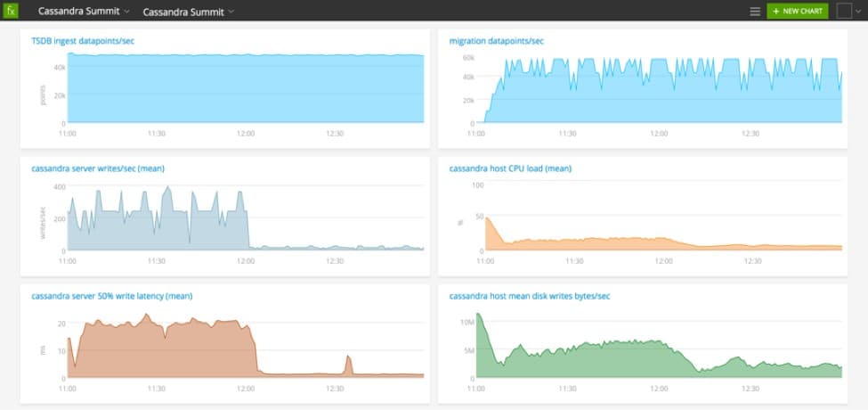Click 12:00 label on TSDB ingest chart
This screenshot has width=868, height=410.
coord(246,134)
